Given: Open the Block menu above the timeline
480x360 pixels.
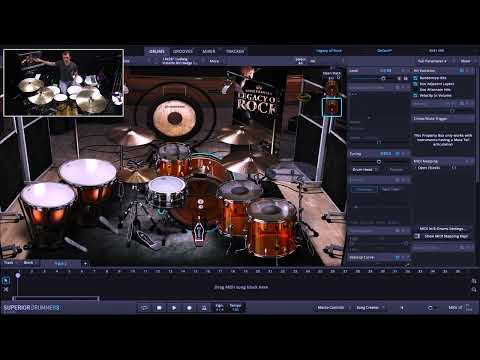Looking at the screenshot, I should pos(28,263).
